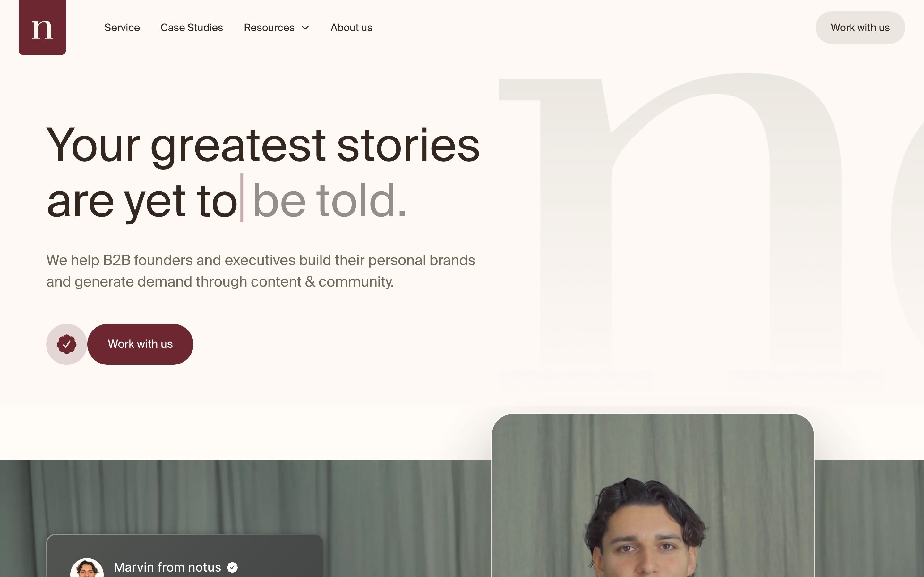Click the verified badge beside Marvin's name
Image resolution: width=924 pixels, height=577 pixels.
coord(232,567)
